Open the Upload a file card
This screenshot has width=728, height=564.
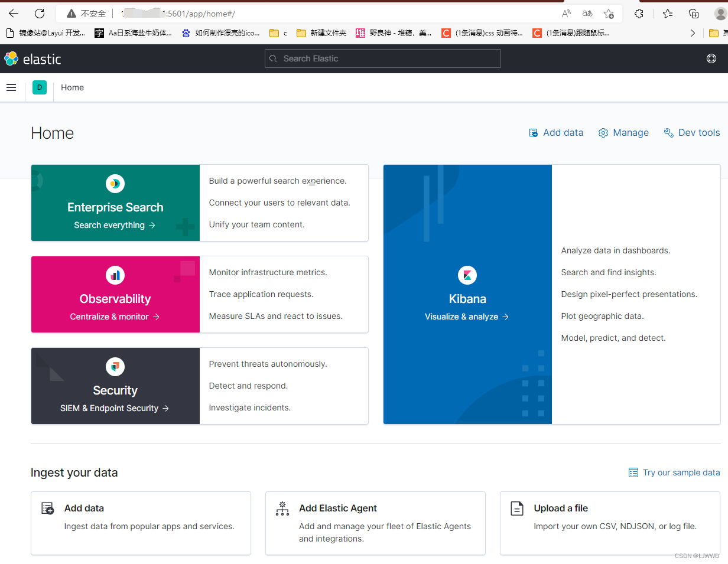click(610, 523)
